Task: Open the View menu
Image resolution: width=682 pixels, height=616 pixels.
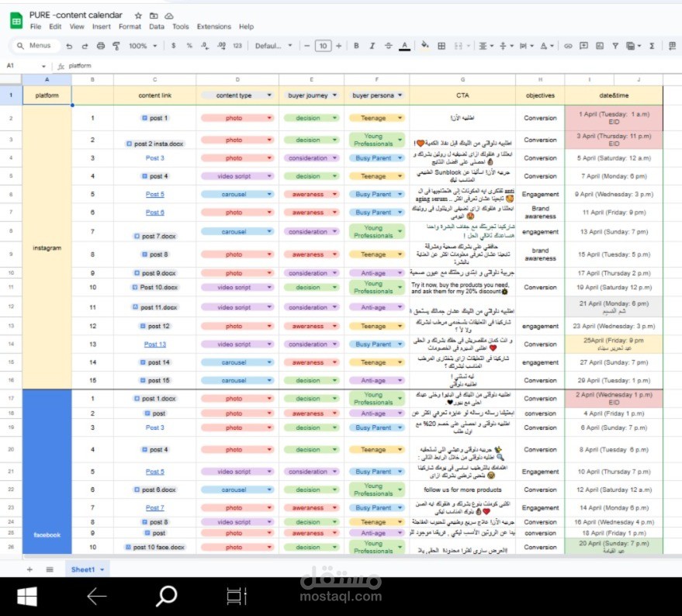Action: point(77,26)
